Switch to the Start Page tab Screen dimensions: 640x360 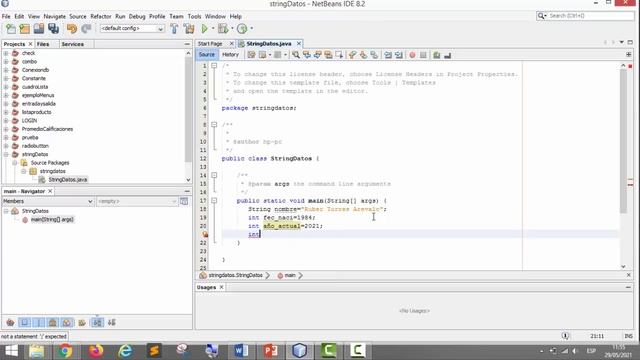click(x=210, y=44)
